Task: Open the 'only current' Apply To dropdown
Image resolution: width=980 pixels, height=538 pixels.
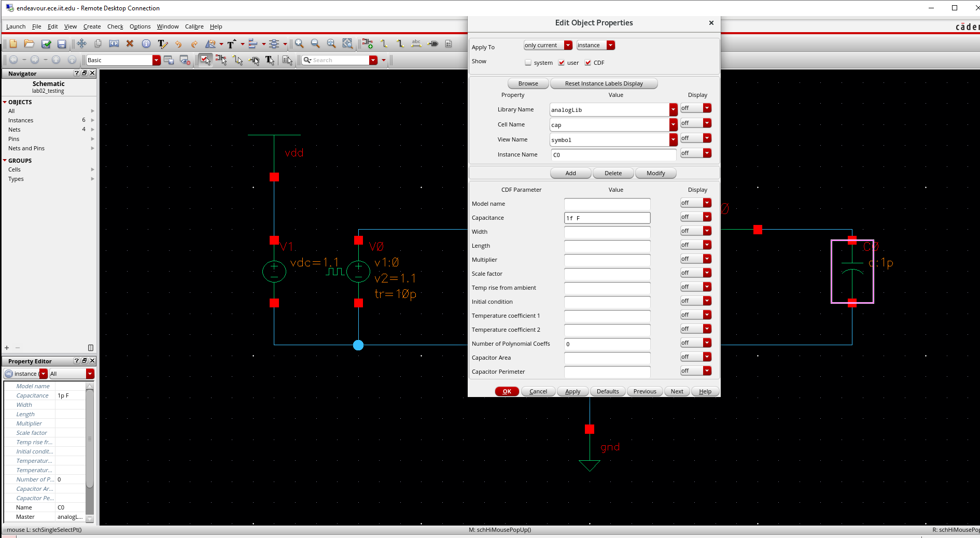Action: click(x=548, y=46)
